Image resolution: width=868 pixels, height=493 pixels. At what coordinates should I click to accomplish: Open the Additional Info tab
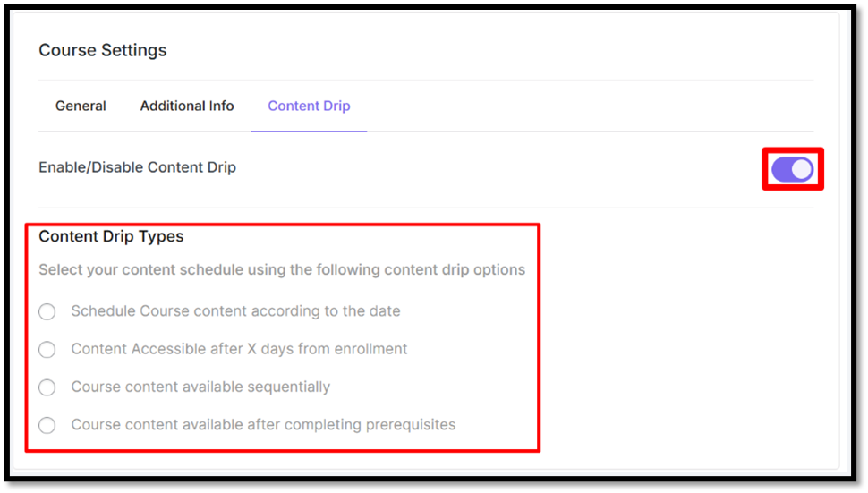point(187,106)
